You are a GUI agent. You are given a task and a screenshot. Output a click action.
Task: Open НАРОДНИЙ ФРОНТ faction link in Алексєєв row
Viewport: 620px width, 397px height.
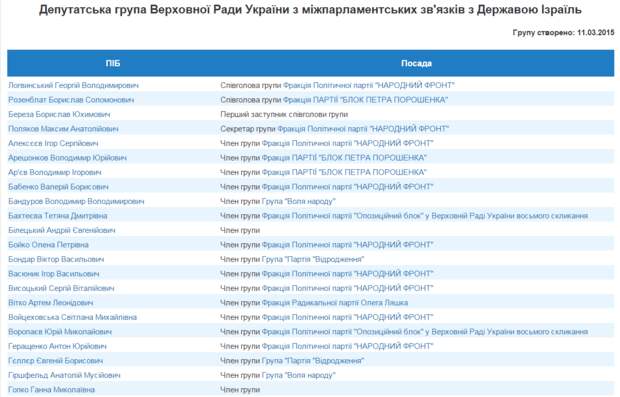coord(348,144)
